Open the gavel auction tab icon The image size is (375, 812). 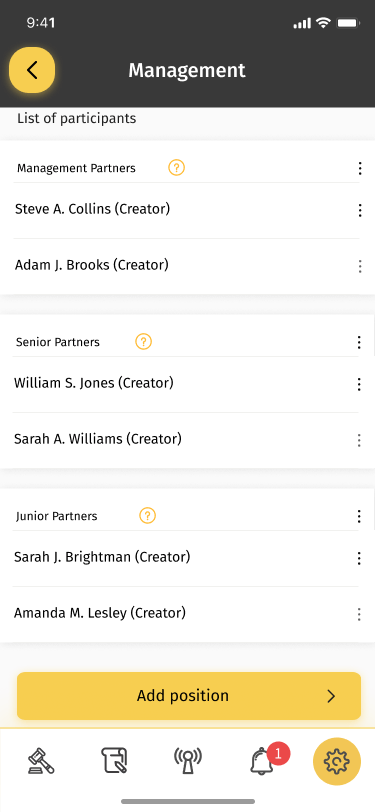point(41,761)
